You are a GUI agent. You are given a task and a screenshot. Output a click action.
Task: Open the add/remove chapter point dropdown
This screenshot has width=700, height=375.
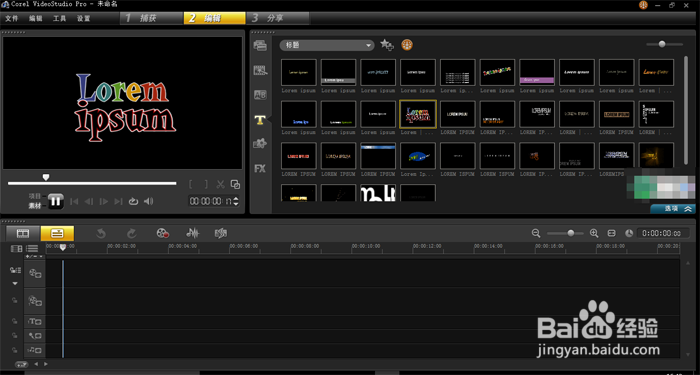[34, 257]
